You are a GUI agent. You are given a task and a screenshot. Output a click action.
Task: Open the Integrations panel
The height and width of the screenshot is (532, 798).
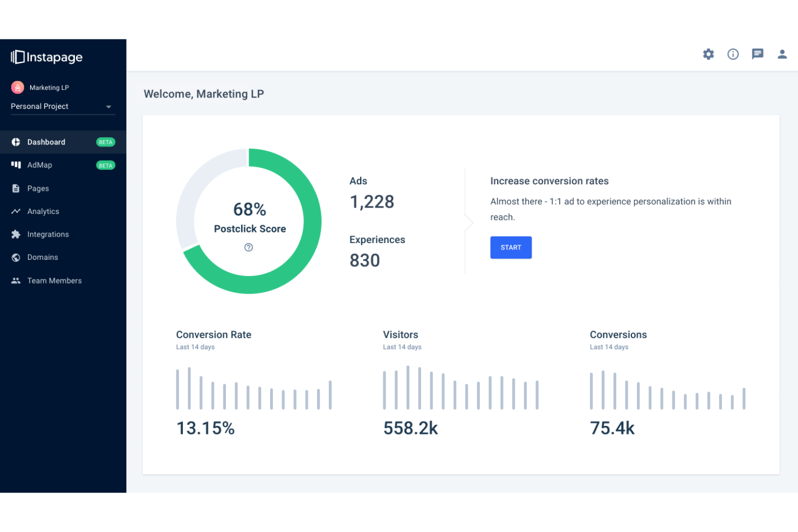pyautogui.click(x=48, y=234)
